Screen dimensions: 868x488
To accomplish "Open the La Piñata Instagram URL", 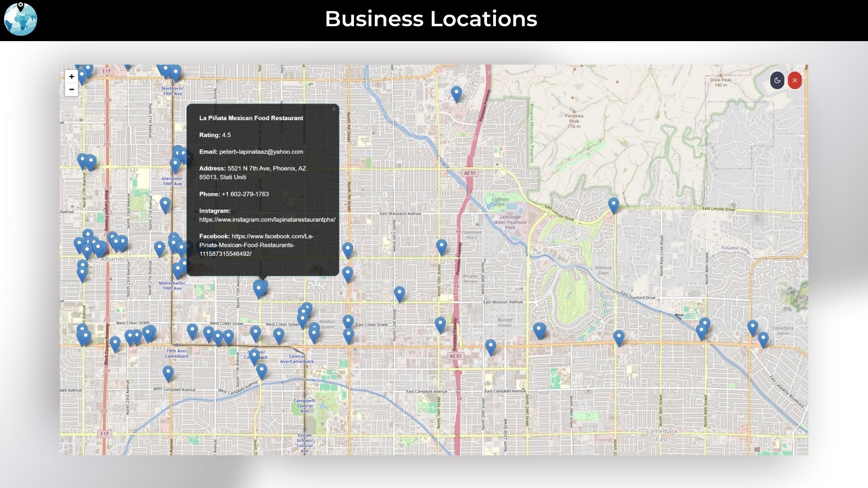I will [x=267, y=220].
